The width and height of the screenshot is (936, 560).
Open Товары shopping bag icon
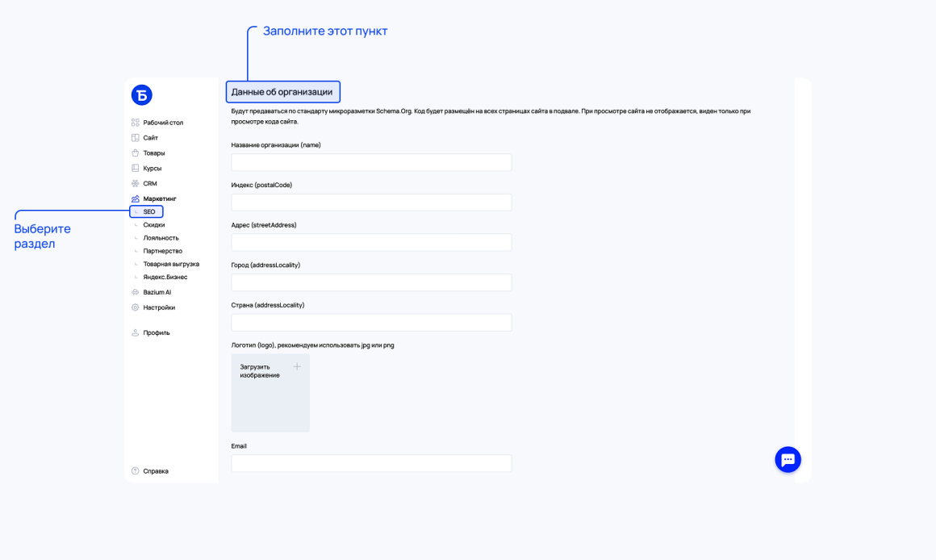coord(136,153)
